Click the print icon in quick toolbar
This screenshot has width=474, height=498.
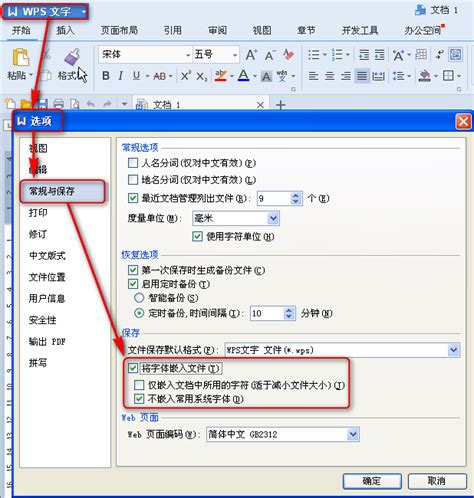click(x=59, y=104)
